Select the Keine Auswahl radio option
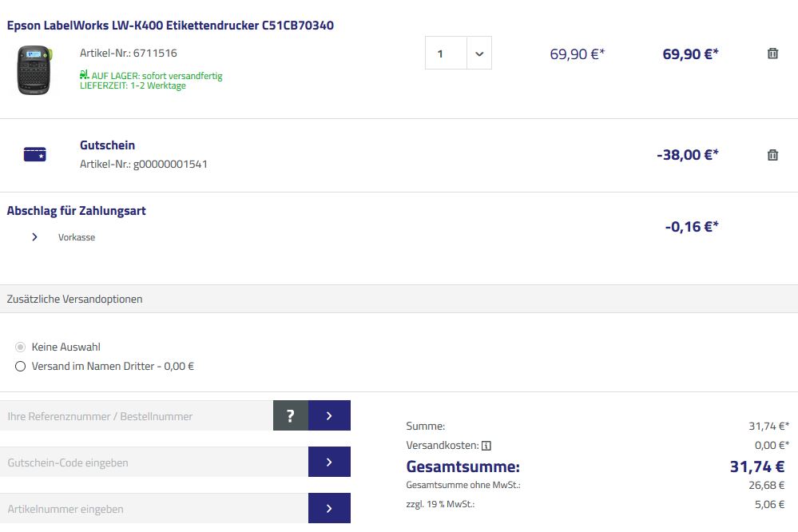Image resolution: width=798 pixels, height=532 pixels. 20,347
